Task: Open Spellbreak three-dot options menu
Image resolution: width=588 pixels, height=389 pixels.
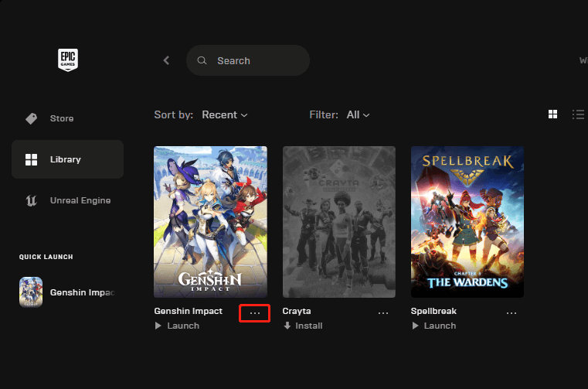Action: pos(512,312)
